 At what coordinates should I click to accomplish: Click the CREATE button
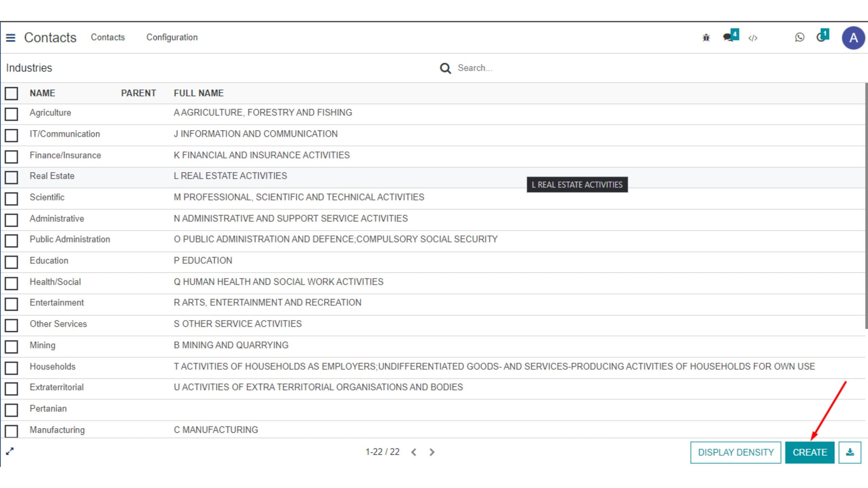810,452
